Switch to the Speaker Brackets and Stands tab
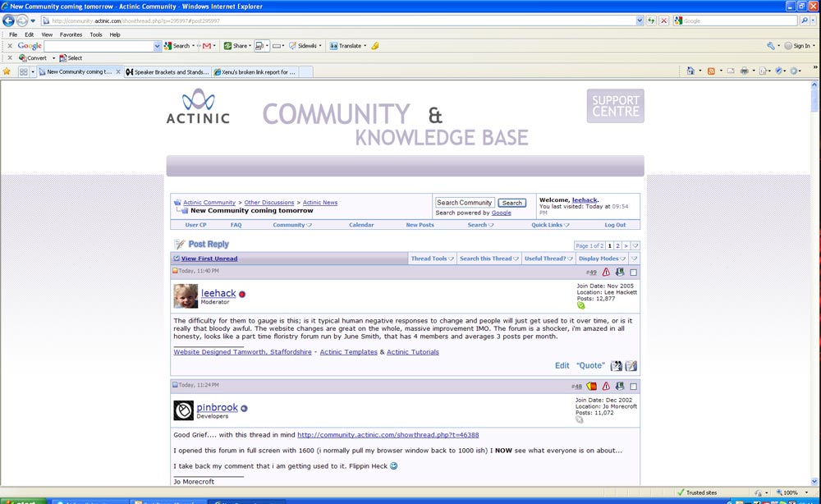This screenshot has width=821, height=504. pyautogui.click(x=167, y=72)
